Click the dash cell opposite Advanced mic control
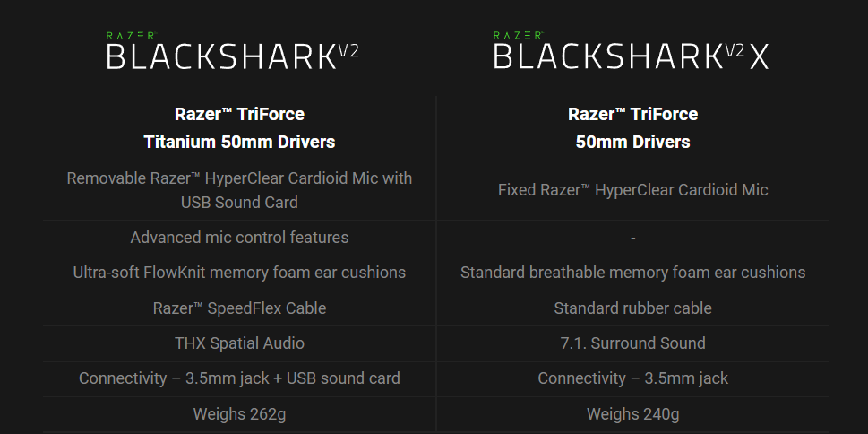Screen dimensions: 868x434 pos(632,238)
